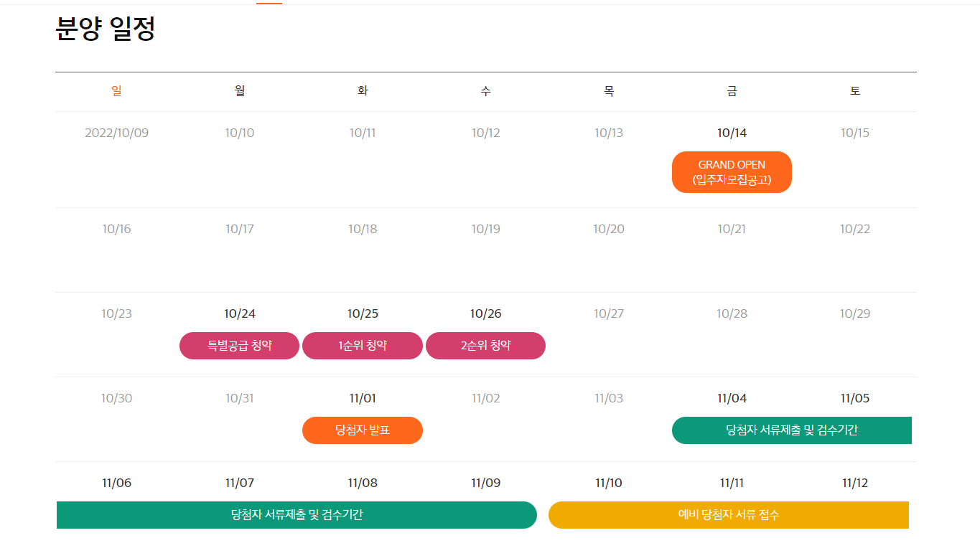Select the 2순위 청약 badge

coord(485,345)
